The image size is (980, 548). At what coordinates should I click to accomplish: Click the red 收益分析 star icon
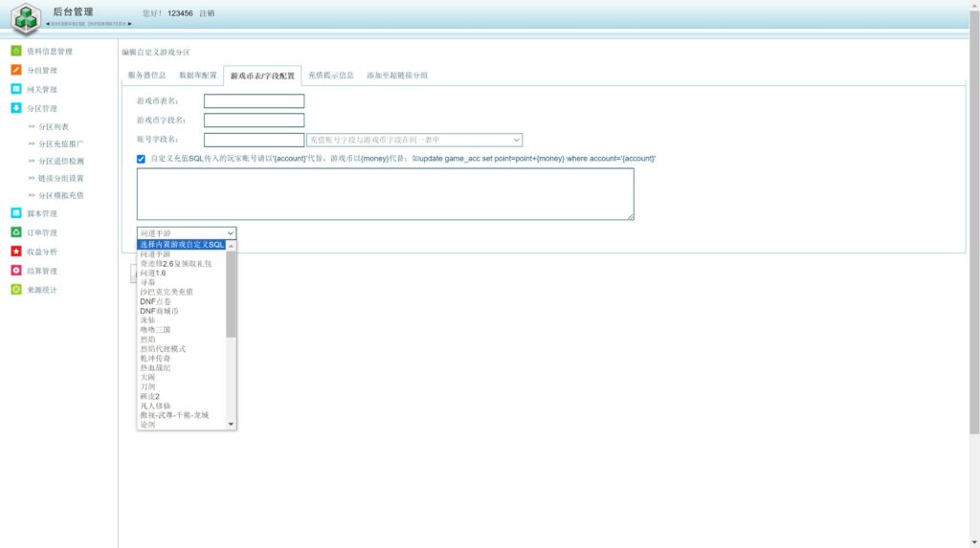pos(16,252)
